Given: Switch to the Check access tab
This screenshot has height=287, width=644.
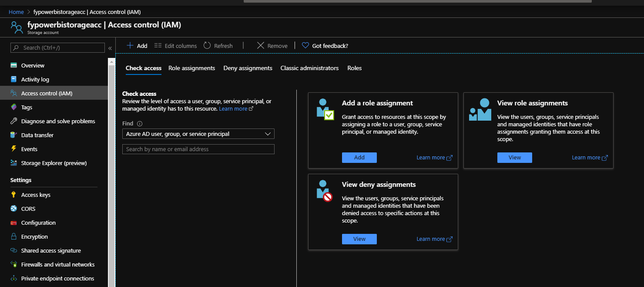Looking at the screenshot, I should coord(144,68).
